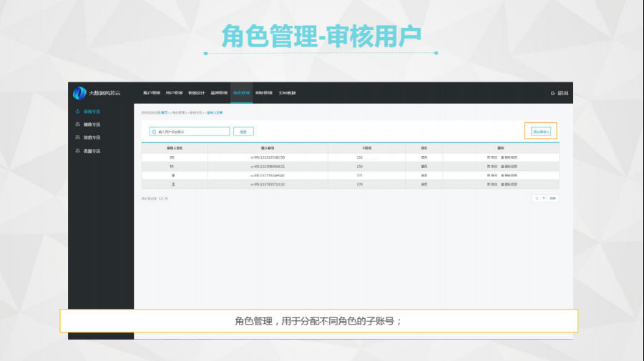Delete the first row's reviewer entry
The width and height of the screenshot is (644, 361).
[509, 157]
